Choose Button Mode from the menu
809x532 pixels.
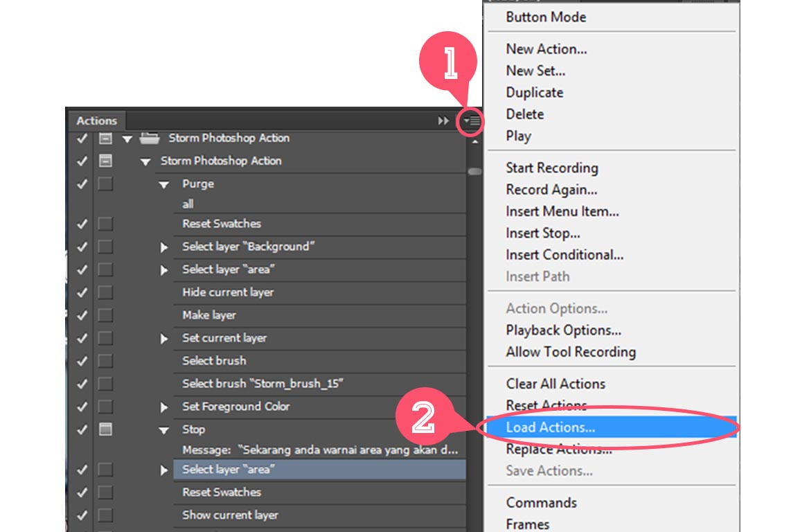(546, 17)
